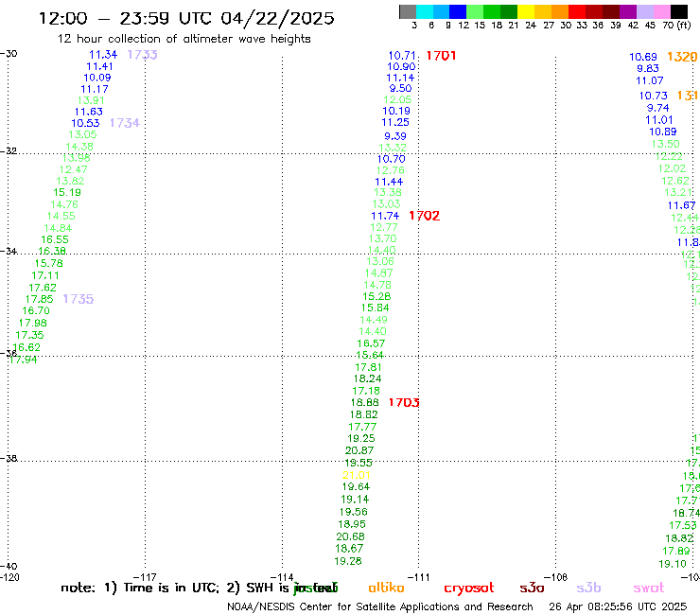Click the wave height value 20.68
This screenshot has height=615, width=700.
click(350, 536)
